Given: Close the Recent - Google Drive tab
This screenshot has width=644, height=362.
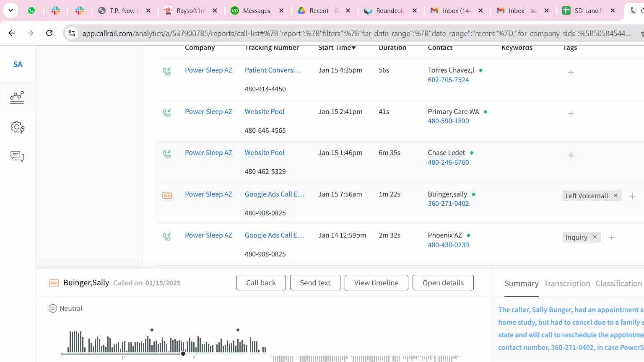Looking at the screenshot, I should (x=348, y=10).
